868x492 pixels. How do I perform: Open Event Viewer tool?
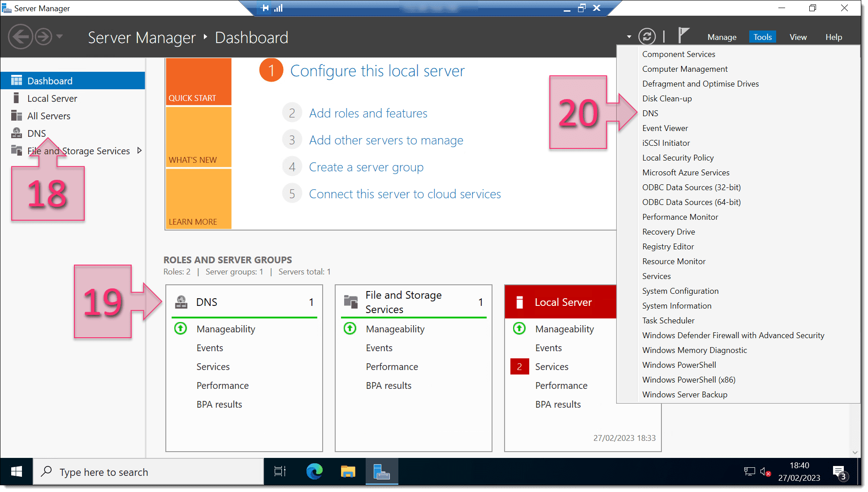[665, 128]
